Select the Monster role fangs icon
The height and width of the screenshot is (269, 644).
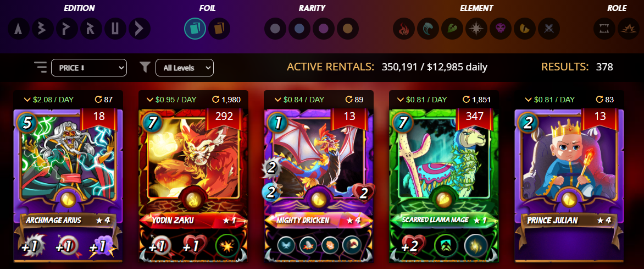point(604,29)
